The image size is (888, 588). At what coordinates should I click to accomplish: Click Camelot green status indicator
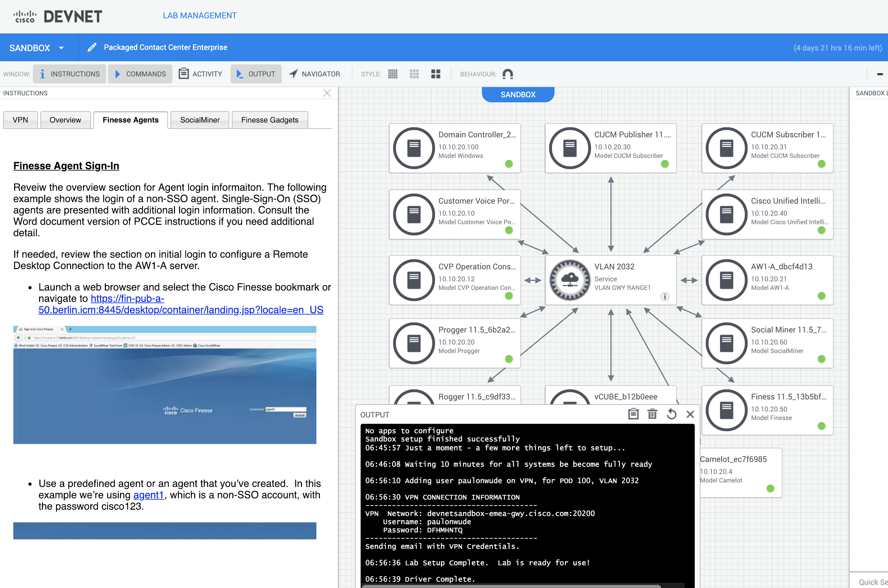click(770, 488)
